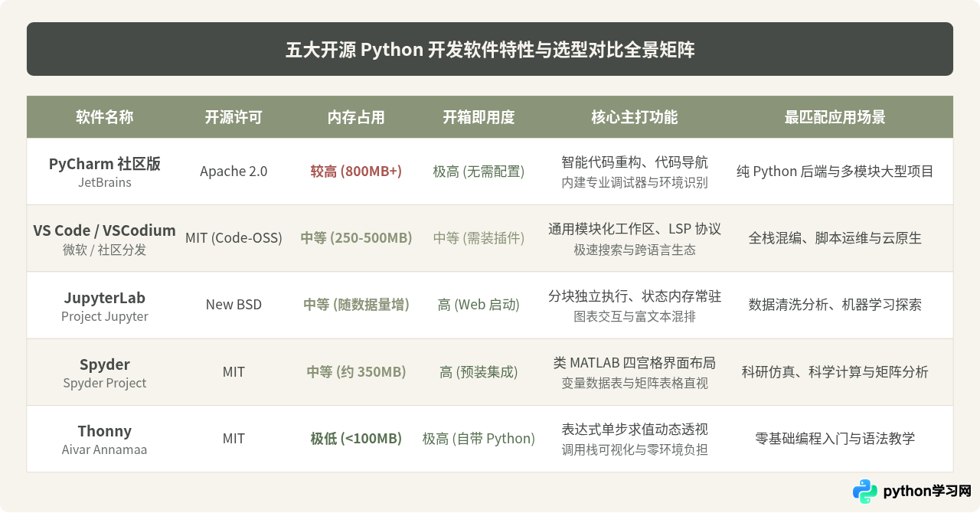Select the "Thonny" name cell
This screenshot has width=980, height=513.
click(x=105, y=430)
